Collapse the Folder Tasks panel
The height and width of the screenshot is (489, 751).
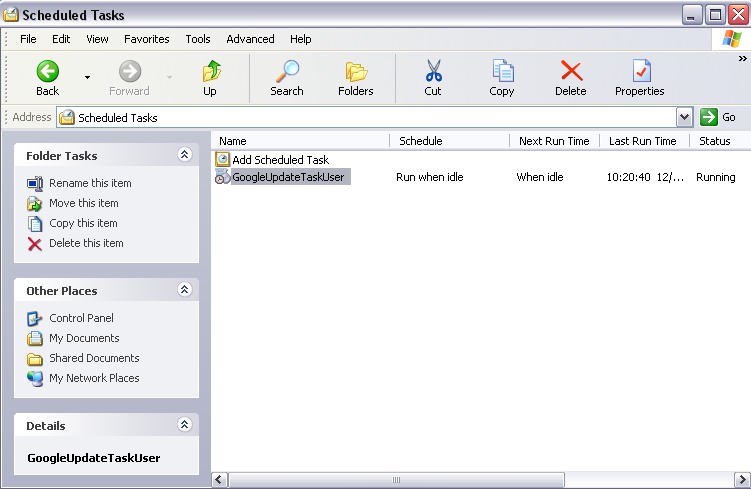(185, 155)
